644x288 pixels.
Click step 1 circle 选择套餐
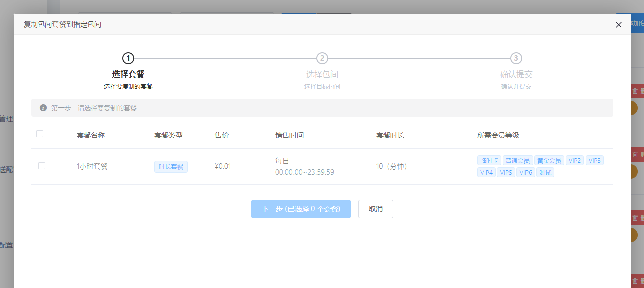pyautogui.click(x=128, y=58)
